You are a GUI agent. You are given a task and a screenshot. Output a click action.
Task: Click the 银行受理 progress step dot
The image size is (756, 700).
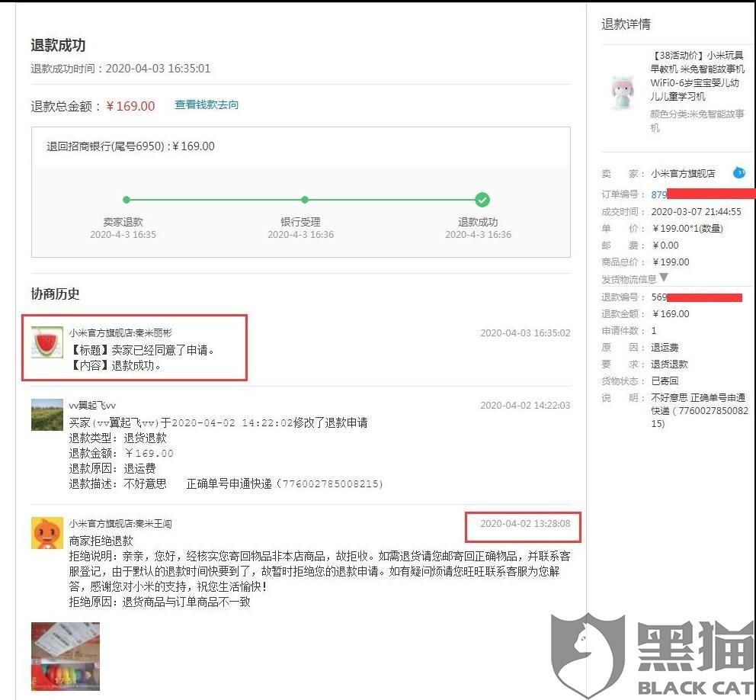[x=304, y=199]
